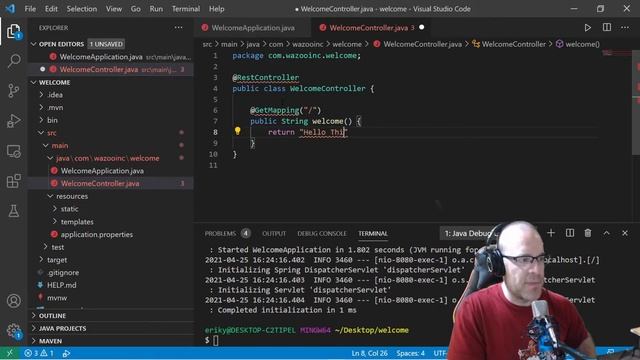Click Ln 8, Col 26 status entry
This screenshot has height=360, width=640.
[x=369, y=353]
